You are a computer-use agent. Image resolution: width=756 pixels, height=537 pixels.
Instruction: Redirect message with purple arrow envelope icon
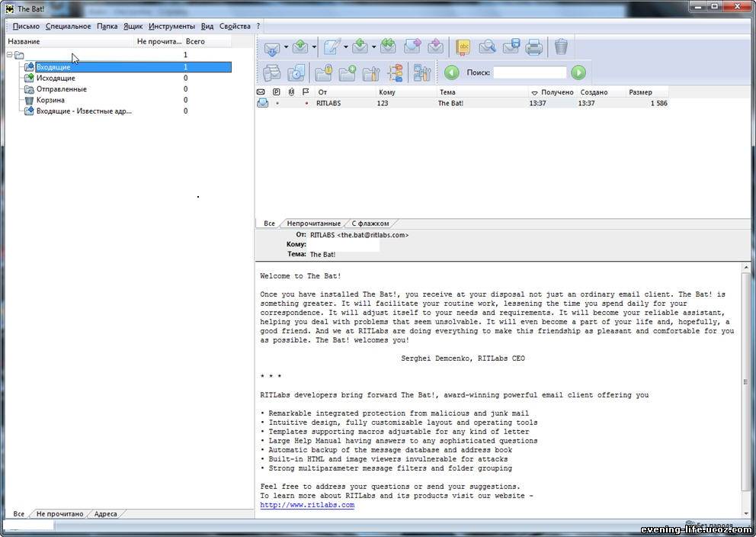pyautogui.click(x=436, y=47)
